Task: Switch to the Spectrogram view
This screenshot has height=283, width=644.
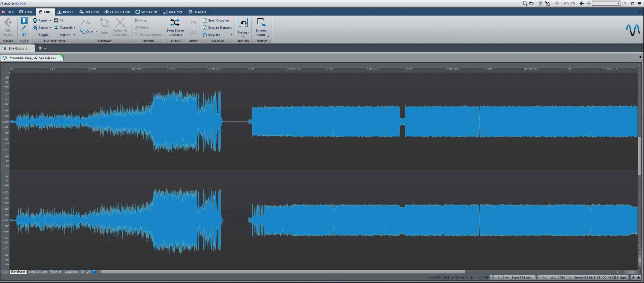Action: (x=37, y=271)
